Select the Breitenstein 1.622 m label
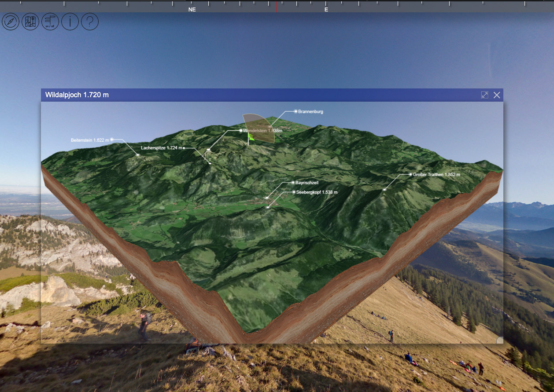The height and width of the screenshot is (392, 554). click(87, 140)
